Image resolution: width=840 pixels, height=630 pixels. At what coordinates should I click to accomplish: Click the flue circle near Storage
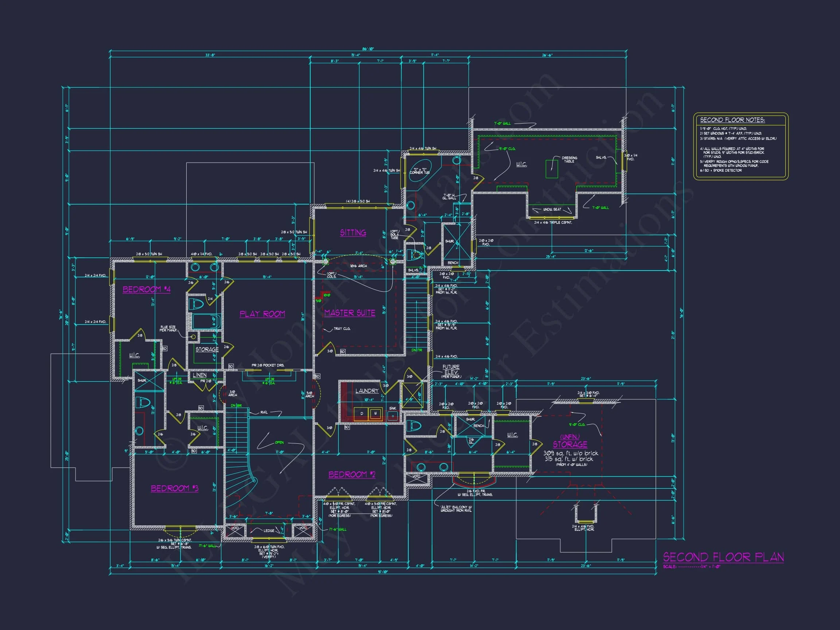point(193,337)
